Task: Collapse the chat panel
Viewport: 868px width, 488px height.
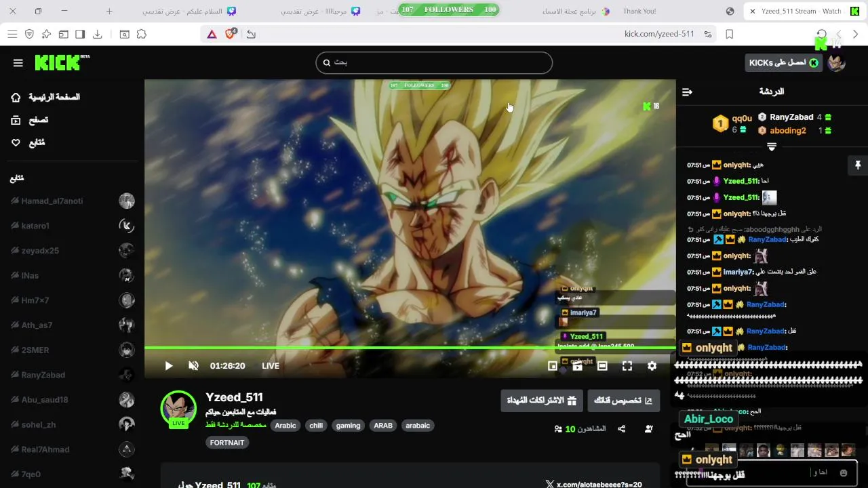Action: click(x=687, y=92)
